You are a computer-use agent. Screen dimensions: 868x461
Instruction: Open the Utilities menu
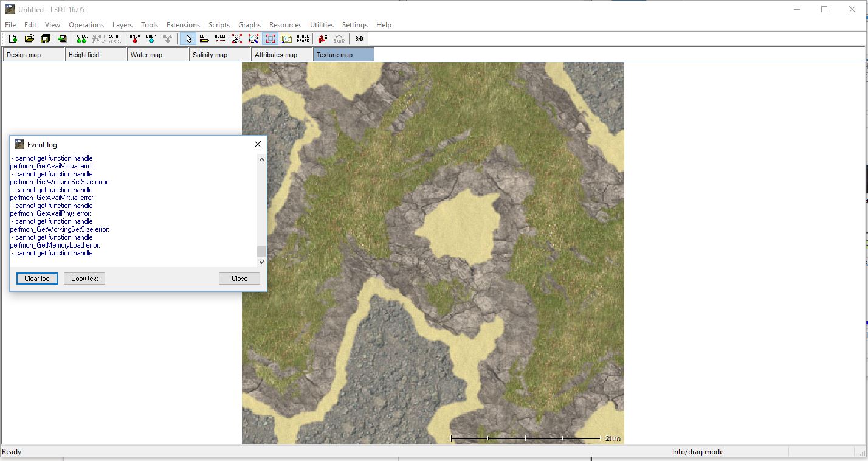322,25
